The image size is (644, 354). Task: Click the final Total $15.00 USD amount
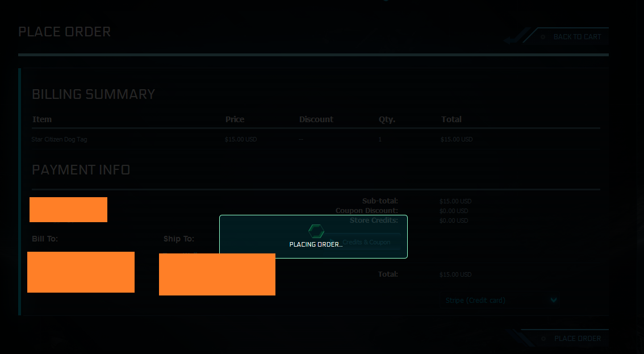coord(455,274)
